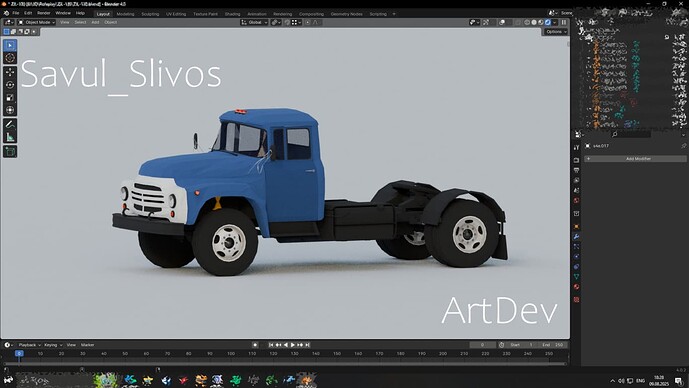Open the viewport editor type dropdown

pyautogui.click(x=8, y=22)
